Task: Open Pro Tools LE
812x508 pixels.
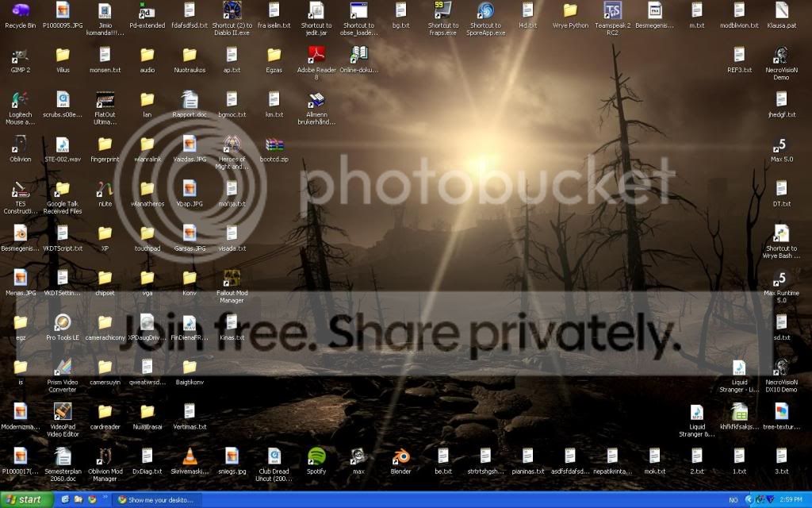Action: tap(63, 322)
